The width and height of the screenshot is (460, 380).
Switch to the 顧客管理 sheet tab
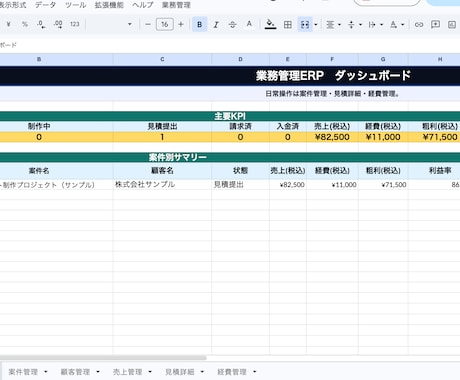point(75,372)
